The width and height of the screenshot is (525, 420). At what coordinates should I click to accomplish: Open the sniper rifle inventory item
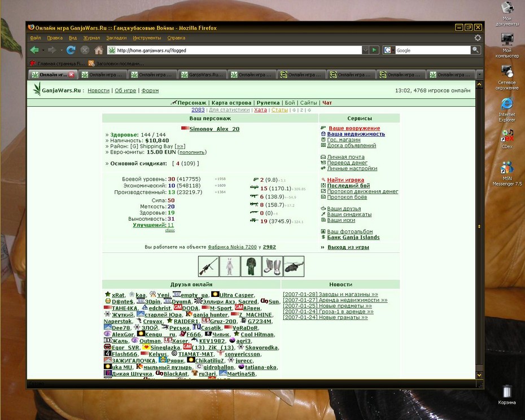[x=208, y=266]
